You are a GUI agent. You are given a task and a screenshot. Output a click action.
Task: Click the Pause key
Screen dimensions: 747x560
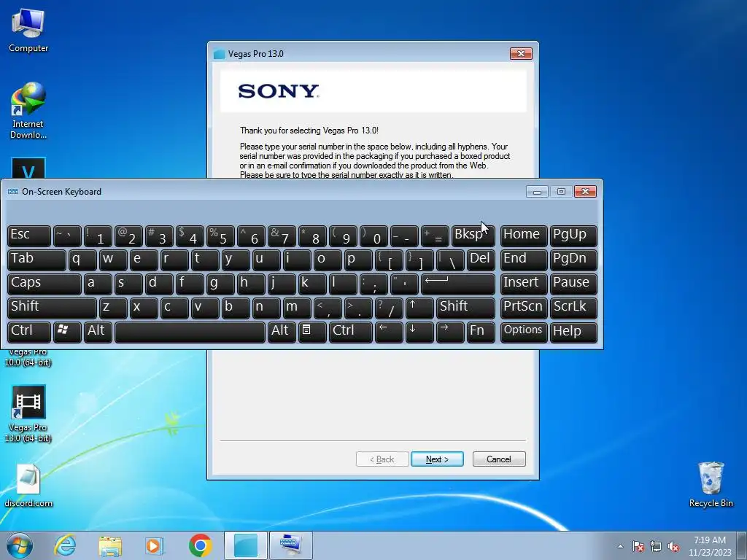coord(573,284)
